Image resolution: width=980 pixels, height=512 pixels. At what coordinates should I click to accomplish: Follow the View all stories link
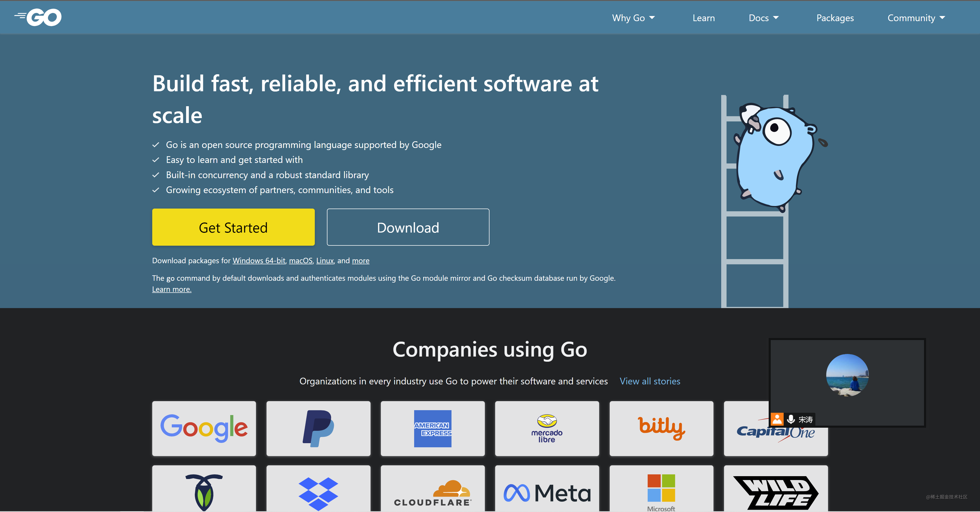point(649,381)
